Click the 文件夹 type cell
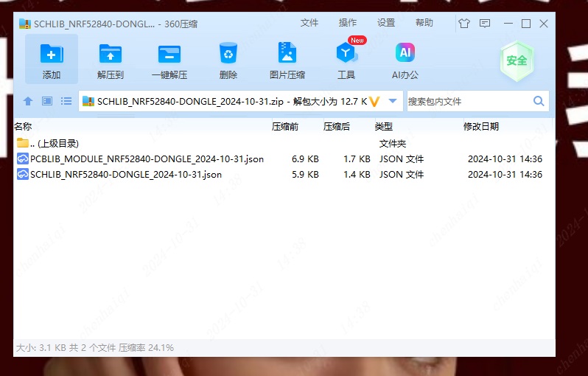 pyautogui.click(x=393, y=143)
